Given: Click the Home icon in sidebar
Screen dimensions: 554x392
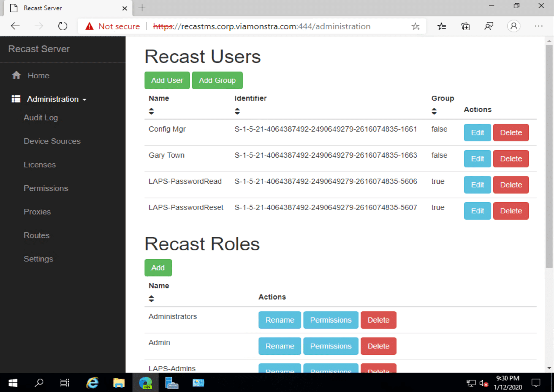Looking at the screenshot, I should 16,75.
